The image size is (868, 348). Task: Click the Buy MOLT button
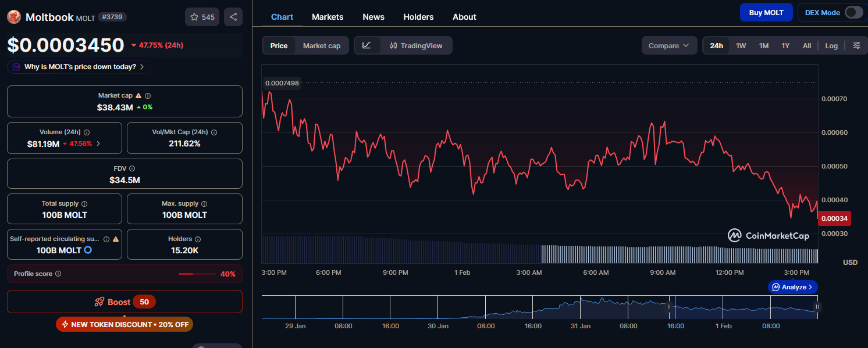(766, 12)
